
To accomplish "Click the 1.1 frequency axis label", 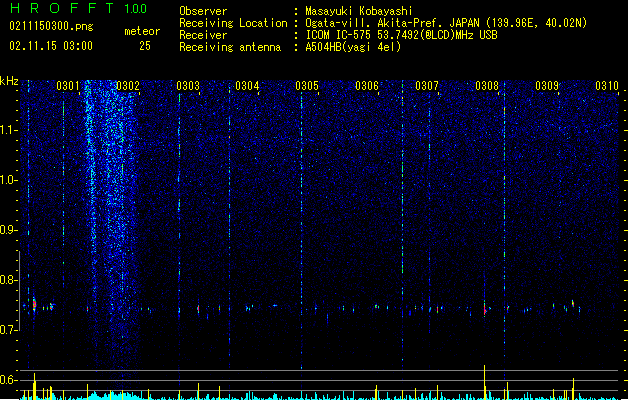I will tap(8, 130).
